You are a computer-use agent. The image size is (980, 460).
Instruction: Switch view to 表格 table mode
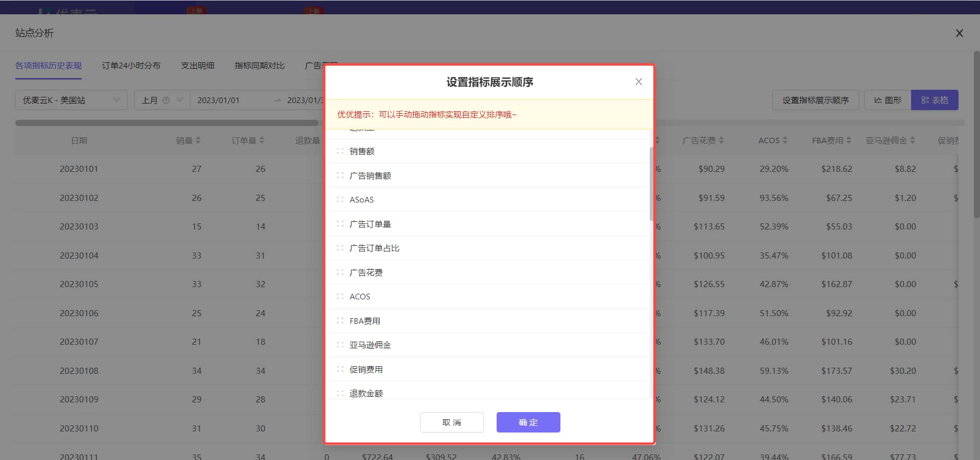click(935, 100)
